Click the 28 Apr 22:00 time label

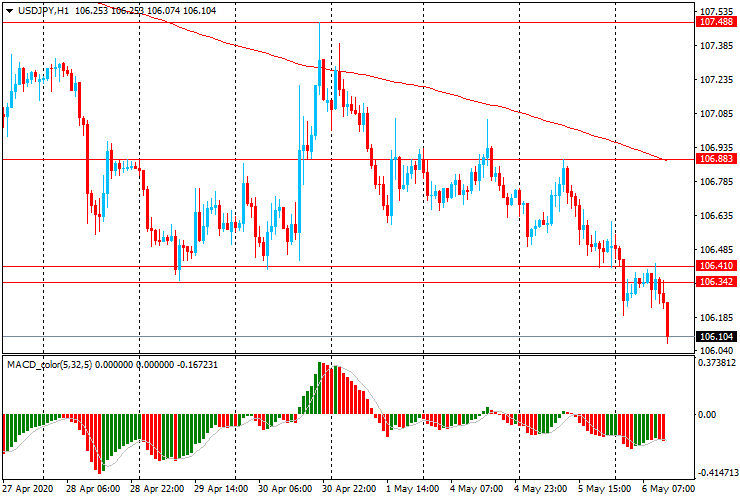coord(157,488)
